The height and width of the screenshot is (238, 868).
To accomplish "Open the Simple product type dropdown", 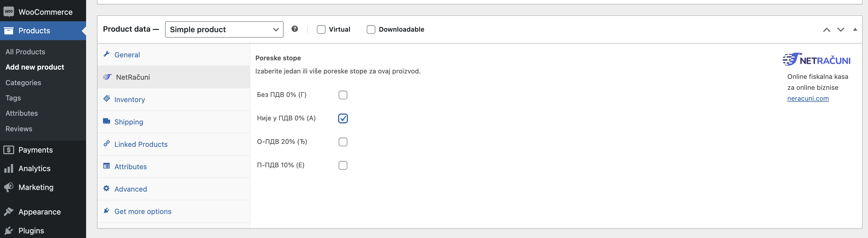I will (224, 29).
